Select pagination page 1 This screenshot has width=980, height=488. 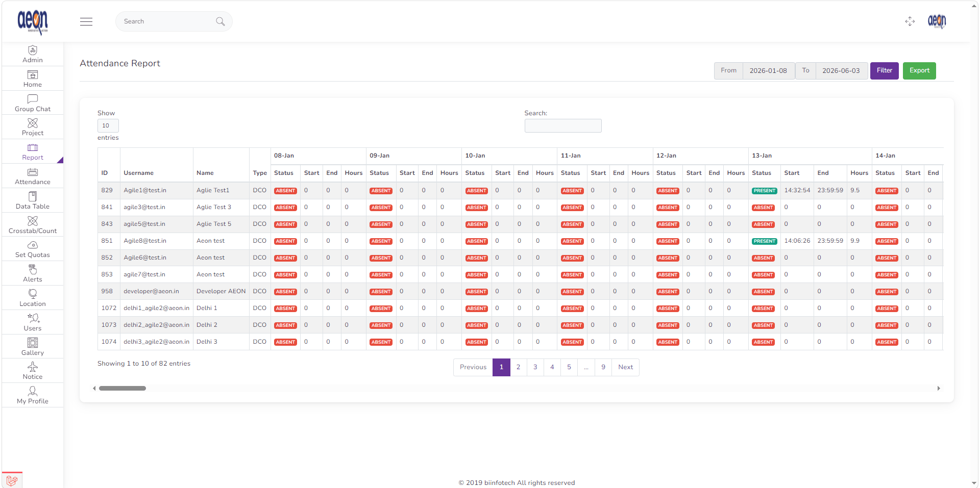[501, 367]
